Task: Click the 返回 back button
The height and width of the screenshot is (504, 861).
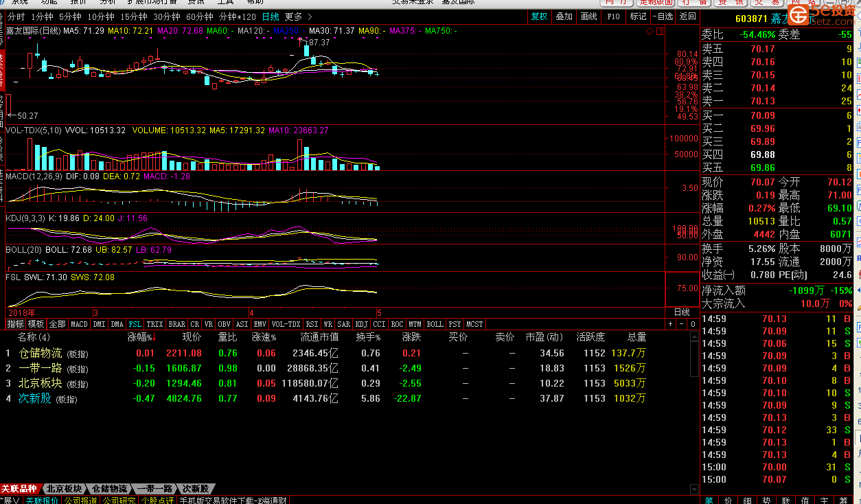Action: click(687, 16)
